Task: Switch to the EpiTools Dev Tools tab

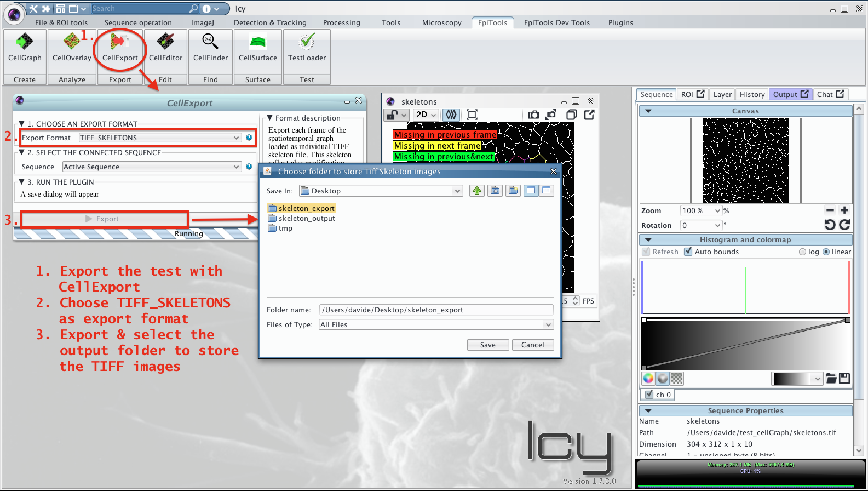Action: (x=557, y=22)
